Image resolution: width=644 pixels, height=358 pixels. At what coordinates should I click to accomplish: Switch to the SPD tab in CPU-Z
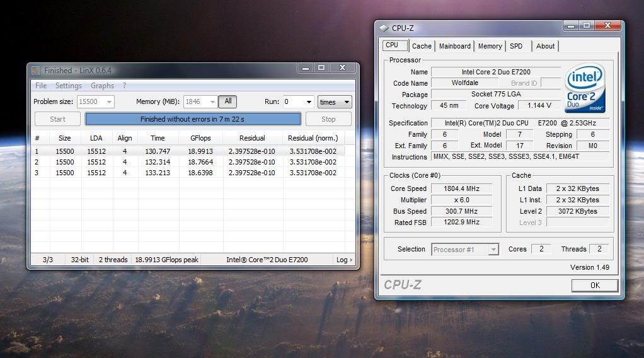(x=516, y=46)
